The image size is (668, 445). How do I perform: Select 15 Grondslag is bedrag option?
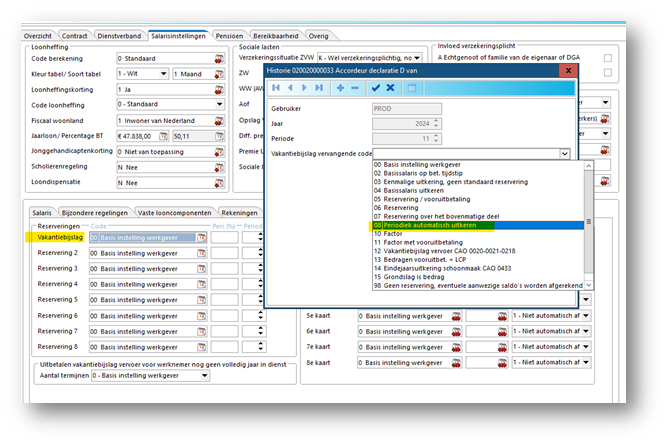tap(478, 277)
